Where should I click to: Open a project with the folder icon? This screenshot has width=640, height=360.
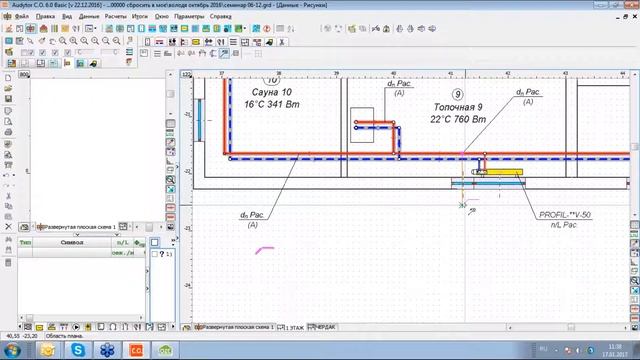(x=8, y=88)
